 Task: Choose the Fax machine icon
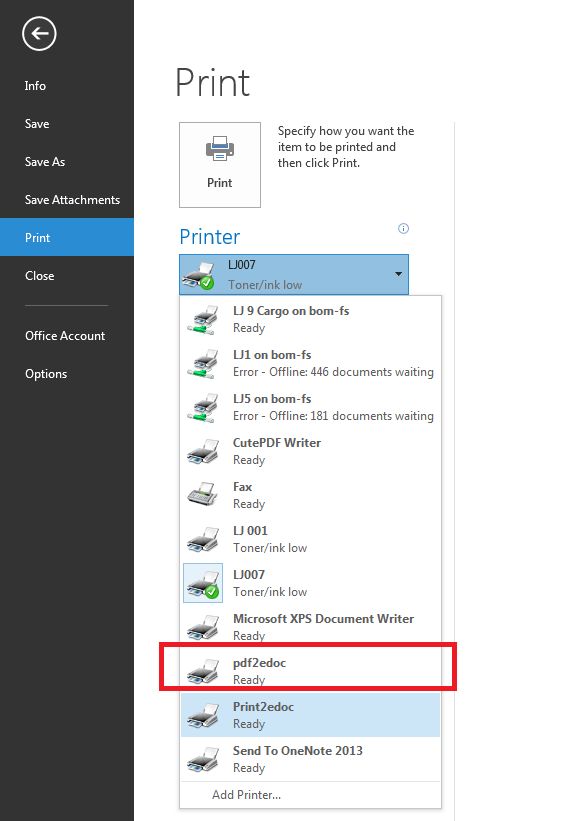203,494
